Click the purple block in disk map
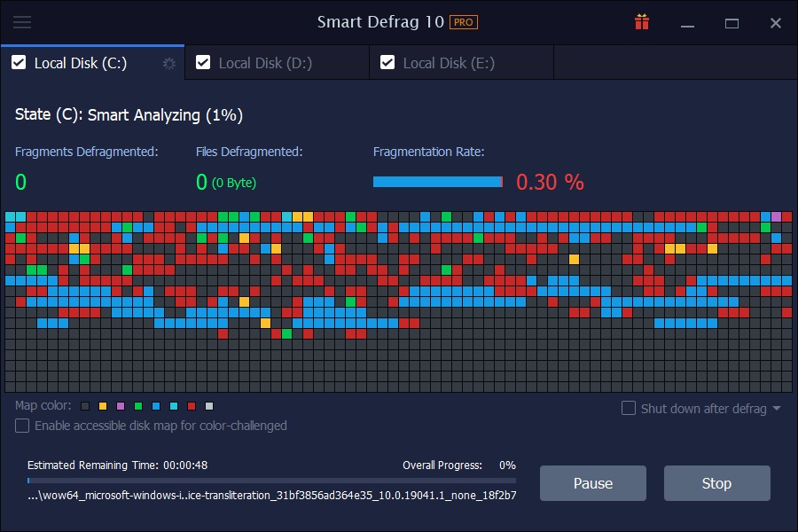798x532 pixels. (x=776, y=217)
